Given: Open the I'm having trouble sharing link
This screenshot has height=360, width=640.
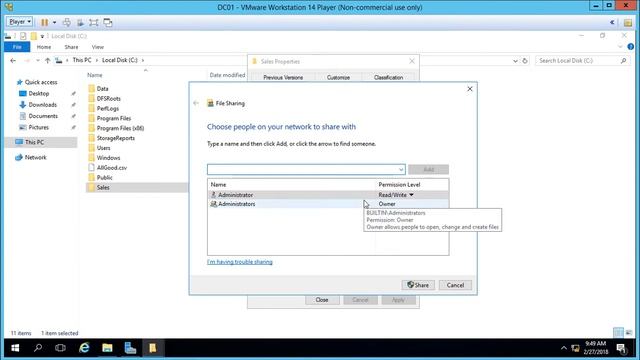Looking at the screenshot, I should tap(240, 262).
